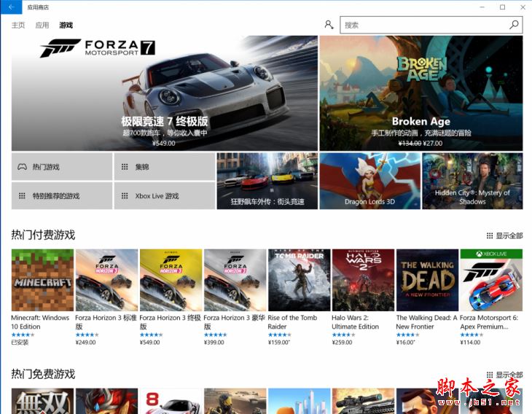
Task: Open 狂野飙车外传：街头竞速 tile
Action: [x=267, y=181]
